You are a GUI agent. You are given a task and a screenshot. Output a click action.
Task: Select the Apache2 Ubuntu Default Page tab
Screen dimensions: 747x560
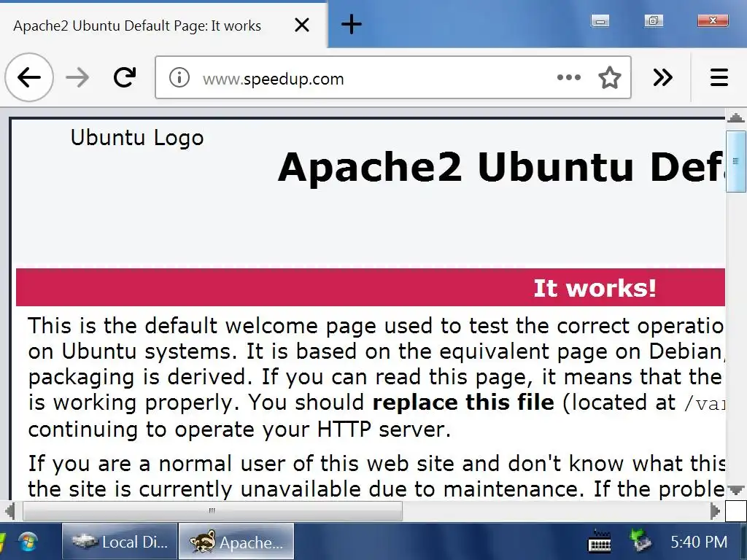pyautogui.click(x=163, y=26)
